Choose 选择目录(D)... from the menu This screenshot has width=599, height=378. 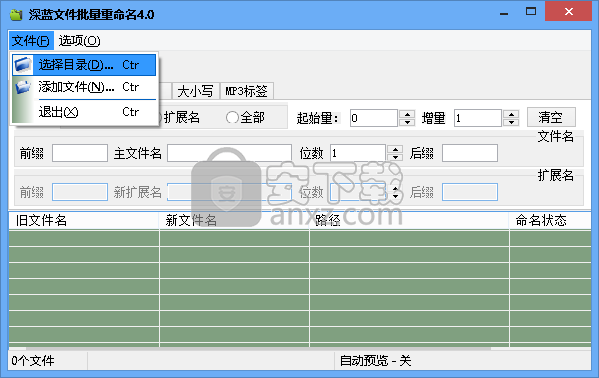coord(84,65)
